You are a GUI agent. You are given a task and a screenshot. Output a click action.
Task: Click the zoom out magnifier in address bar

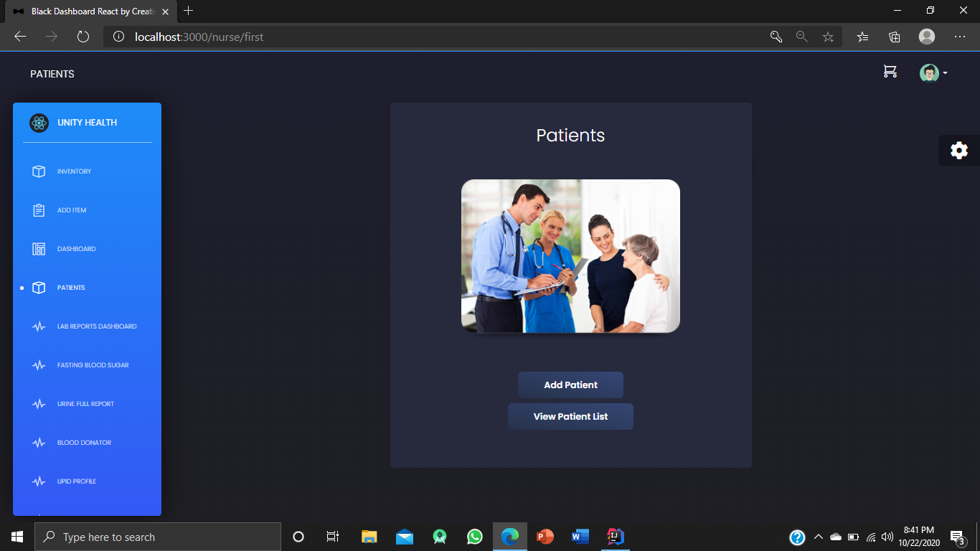pos(802,37)
